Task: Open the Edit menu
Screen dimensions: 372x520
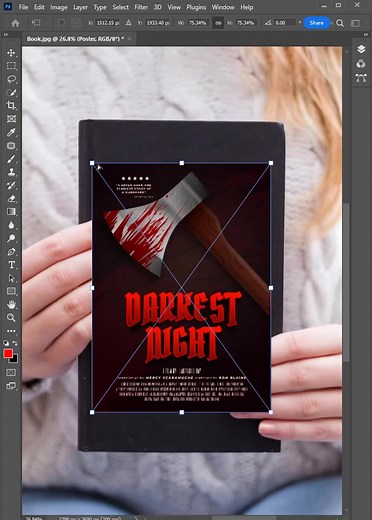Action: [39, 7]
